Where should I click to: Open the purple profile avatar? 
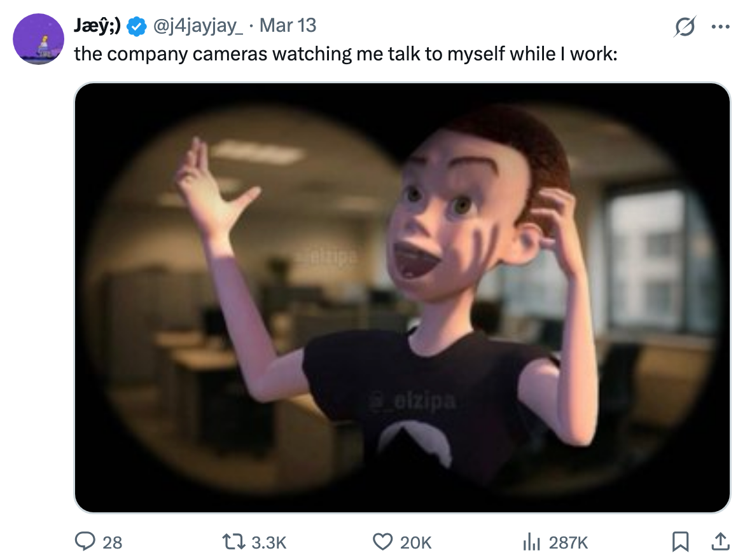pyautogui.click(x=39, y=39)
